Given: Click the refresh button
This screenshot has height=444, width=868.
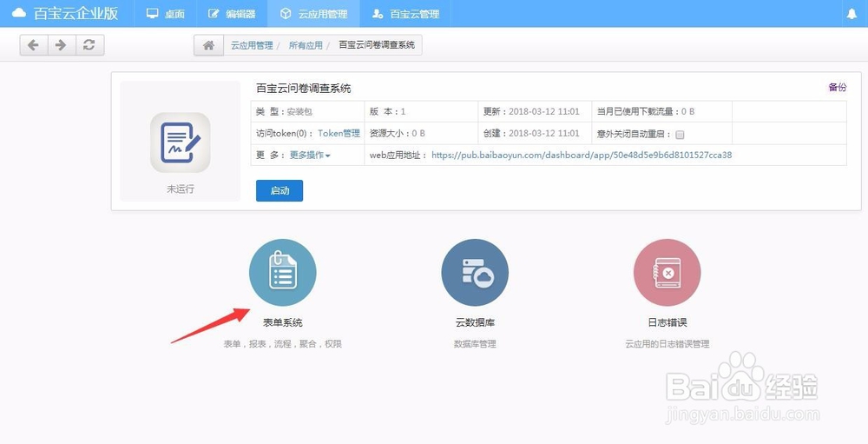Looking at the screenshot, I should (89, 45).
